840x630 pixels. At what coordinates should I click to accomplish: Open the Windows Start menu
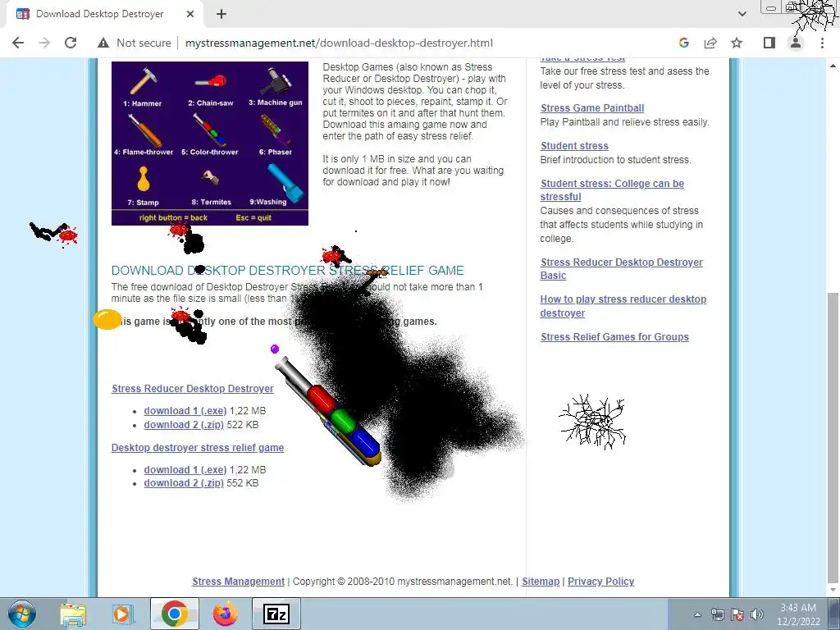[22, 614]
